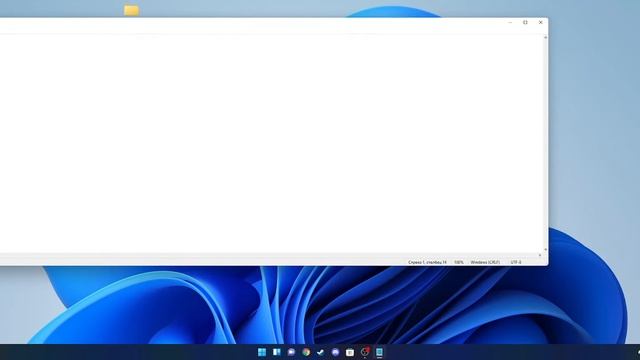Select the yellow folder on the desktop
The image size is (640, 360).
coord(131,10)
